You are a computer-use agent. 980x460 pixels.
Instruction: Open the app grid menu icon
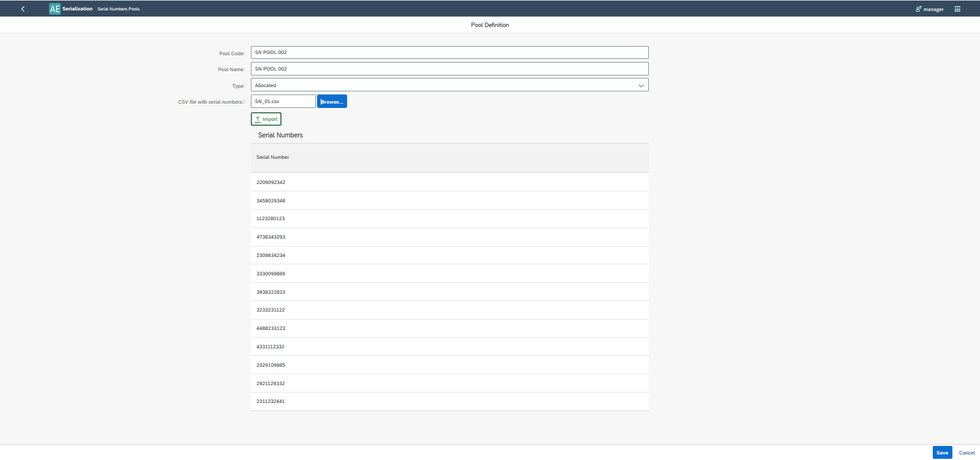pos(957,9)
